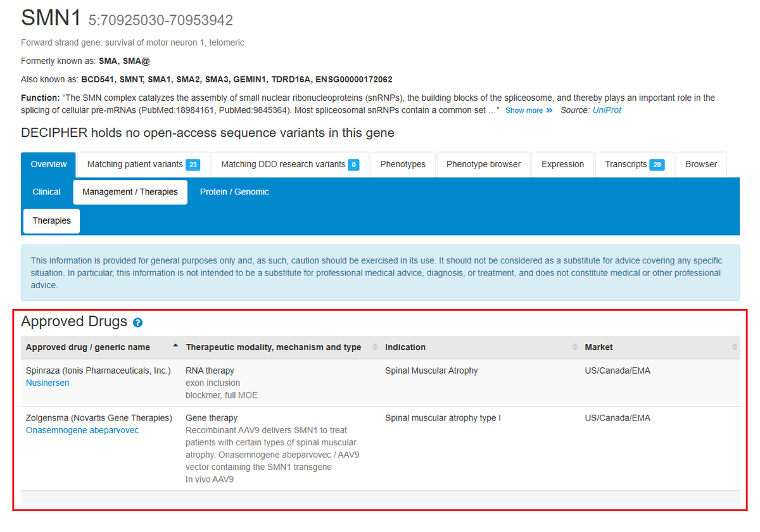Sort the Therapeutic modality column
This screenshot has width=760, height=532.
281,347
